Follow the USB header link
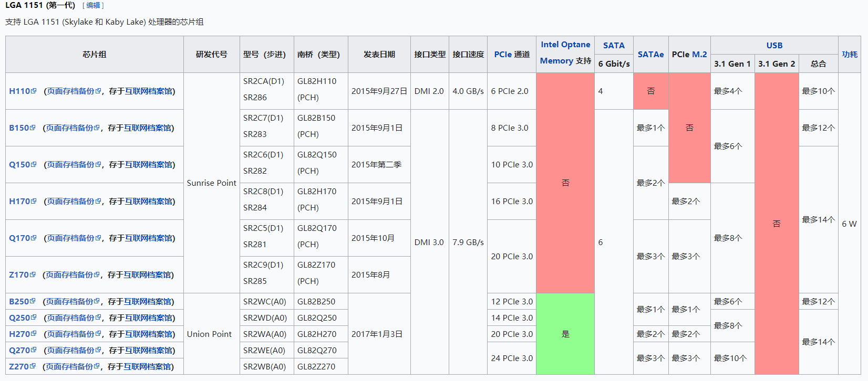This screenshot has width=868, height=381. tap(774, 46)
